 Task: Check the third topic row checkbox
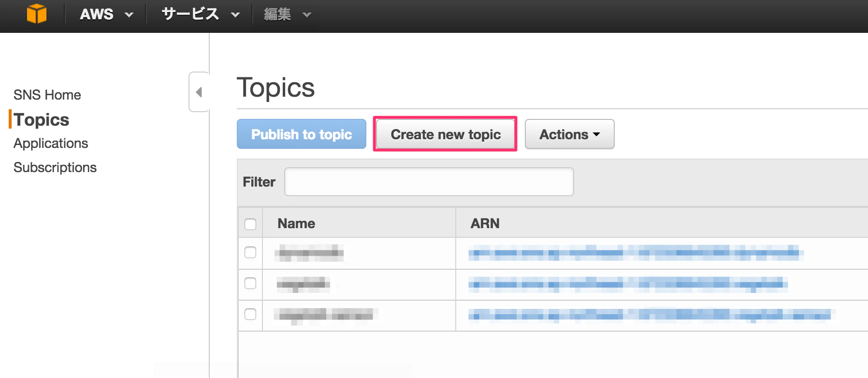(x=250, y=314)
